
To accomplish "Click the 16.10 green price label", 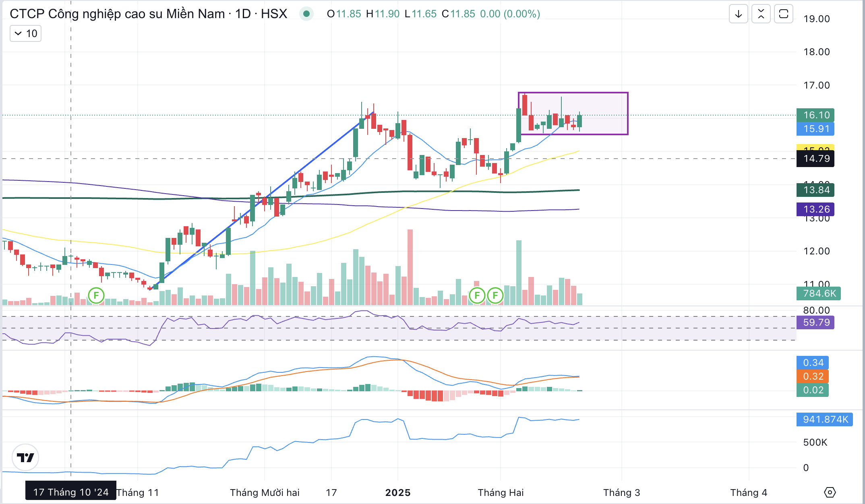I will pyautogui.click(x=815, y=115).
